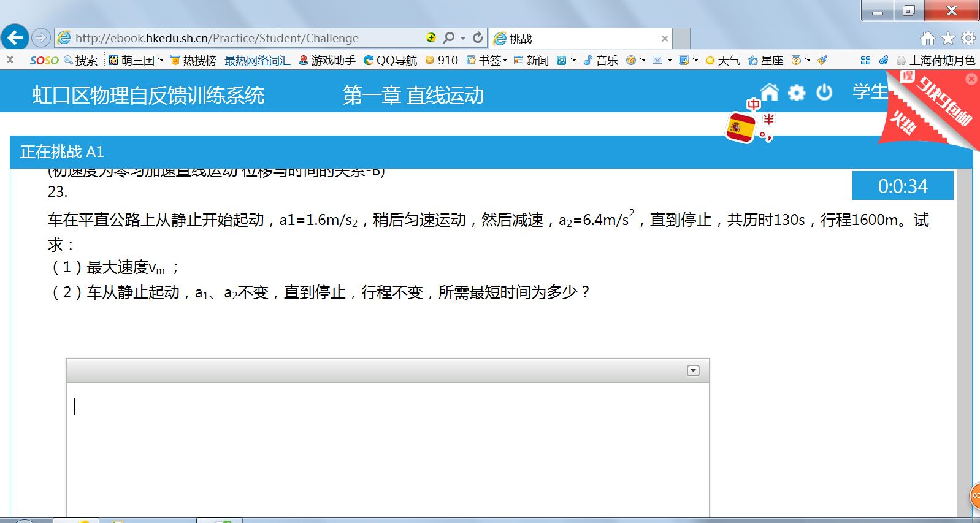This screenshot has height=523, width=980.
Task: Click the compatibility view icon in address bar
Action: 431,38
